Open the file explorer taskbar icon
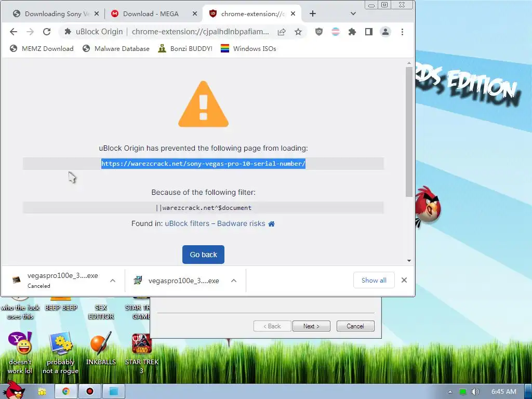Image resolution: width=532 pixels, height=399 pixels. 42,392
